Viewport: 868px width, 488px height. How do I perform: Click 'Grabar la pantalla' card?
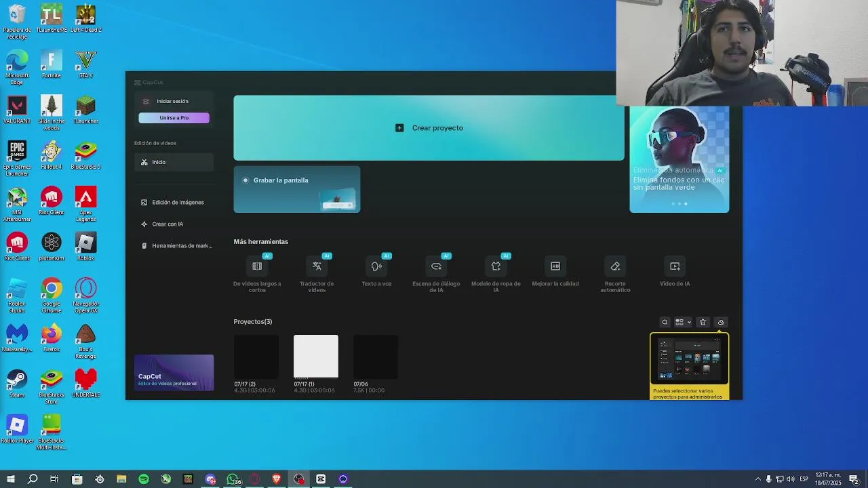(297, 189)
